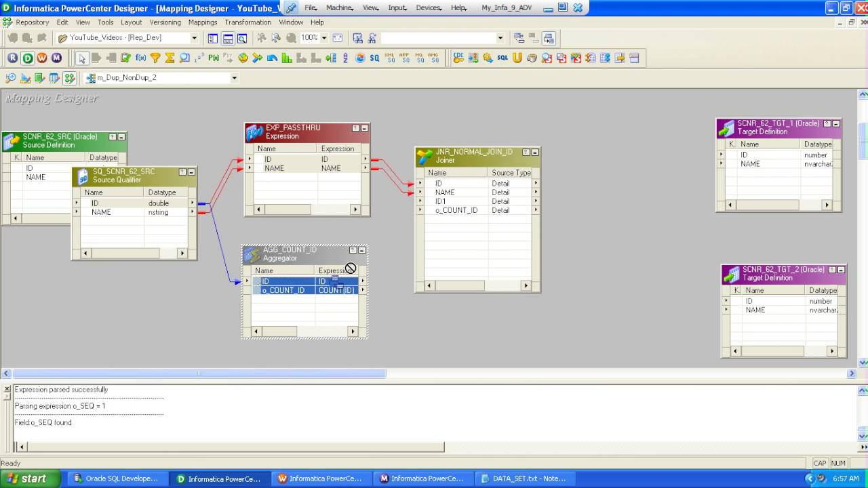Screen dimensions: 868x488
Task: Open the VM Devices menu
Action: tap(428, 8)
